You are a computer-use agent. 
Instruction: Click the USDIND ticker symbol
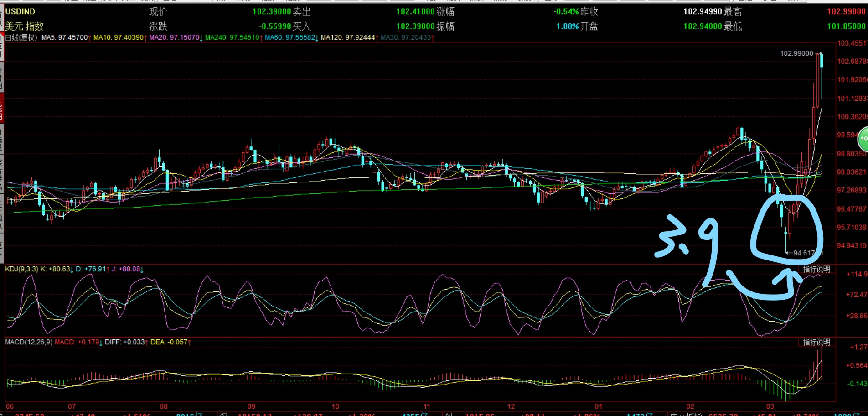[20, 11]
